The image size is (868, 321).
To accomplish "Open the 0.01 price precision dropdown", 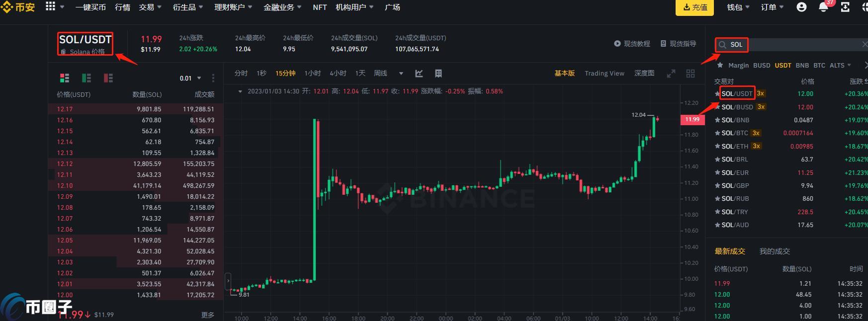I will tap(190, 79).
